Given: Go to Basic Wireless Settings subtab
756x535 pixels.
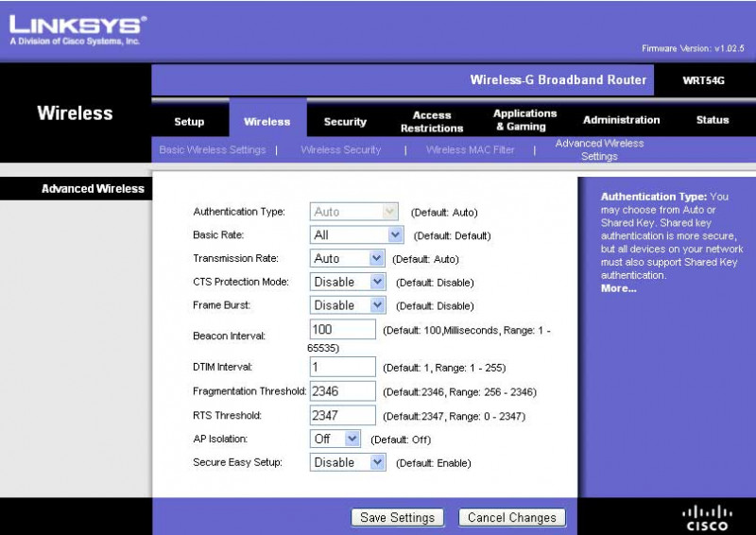Looking at the screenshot, I should (213, 149).
